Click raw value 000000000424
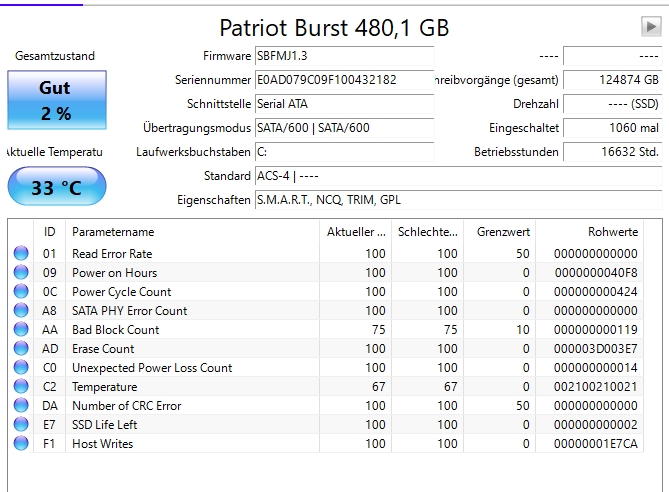This screenshot has width=669, height=492. (x=596, y=291)
